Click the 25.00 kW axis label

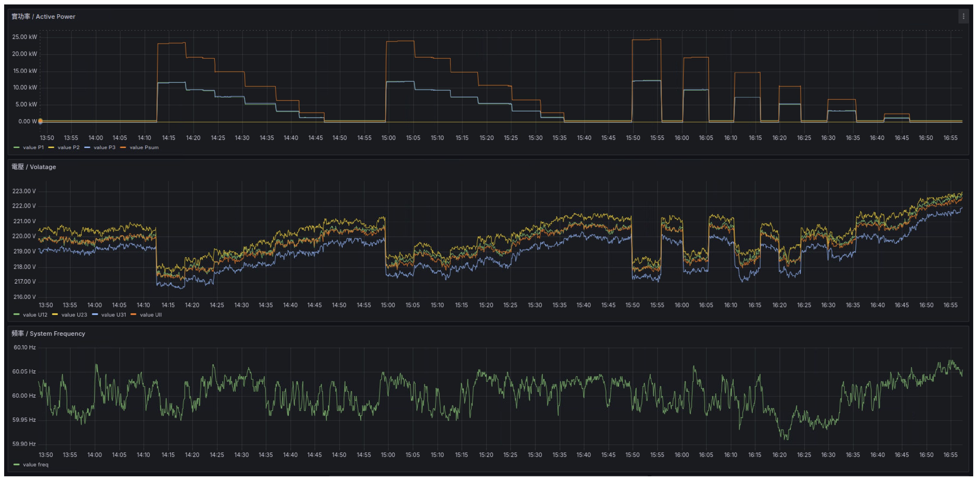coord(25,37)
